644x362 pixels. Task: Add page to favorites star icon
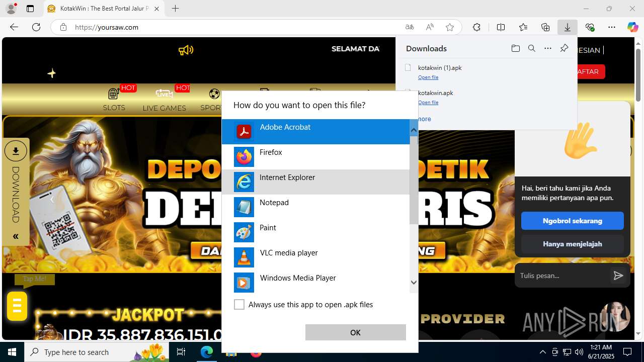[450, 27]
